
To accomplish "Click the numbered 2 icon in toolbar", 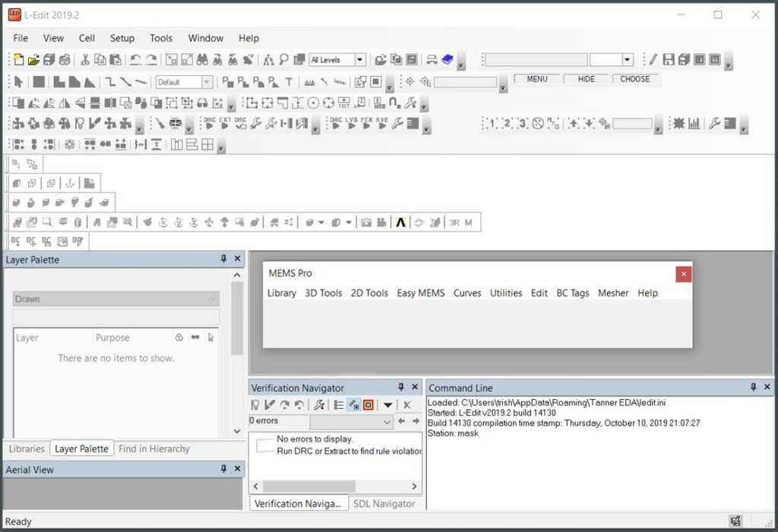I will 507,123.
